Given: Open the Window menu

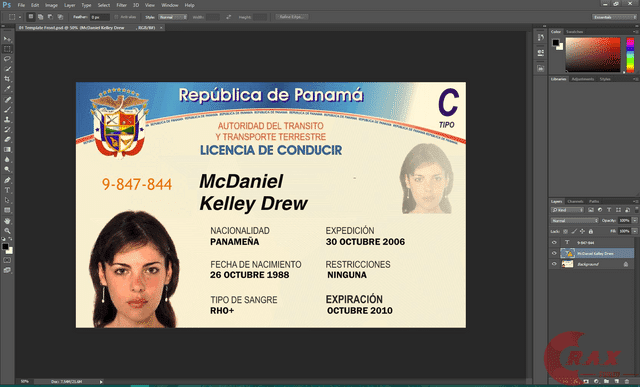Looking at the screenshot, I should point(169,5).
